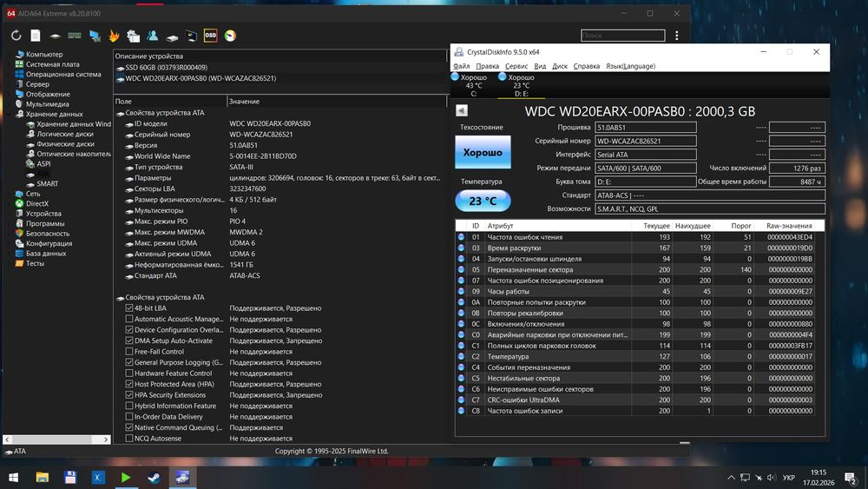The height and width of the screenshot is (489, 868).
Task: Open notification center icon in tray
Action: tap(851, 478)
